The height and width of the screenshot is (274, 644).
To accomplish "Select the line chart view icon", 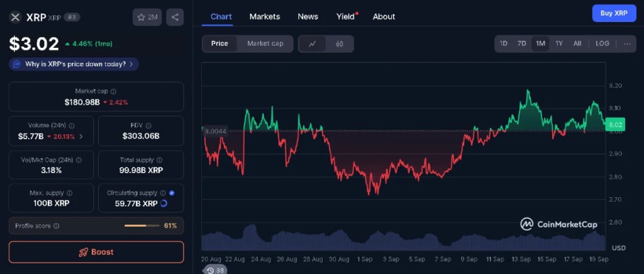I will [313, 43].
